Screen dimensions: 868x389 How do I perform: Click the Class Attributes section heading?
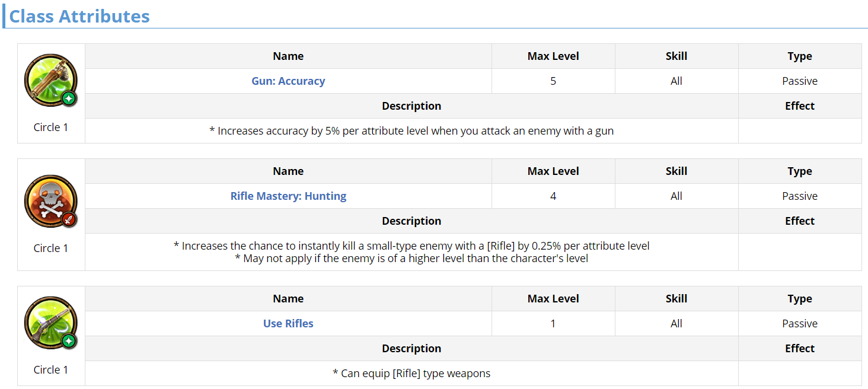coord(79,16)
